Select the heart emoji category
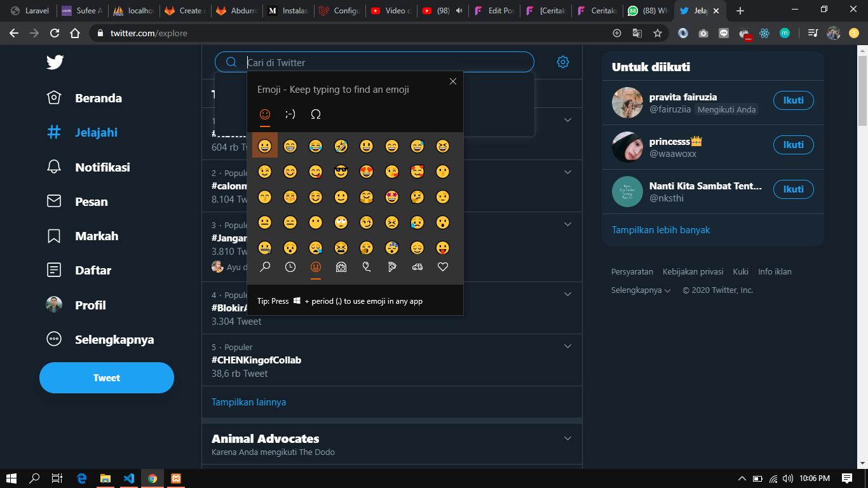Image resolution: width=868 pixels, height=488 pixels. coord(443,267)
